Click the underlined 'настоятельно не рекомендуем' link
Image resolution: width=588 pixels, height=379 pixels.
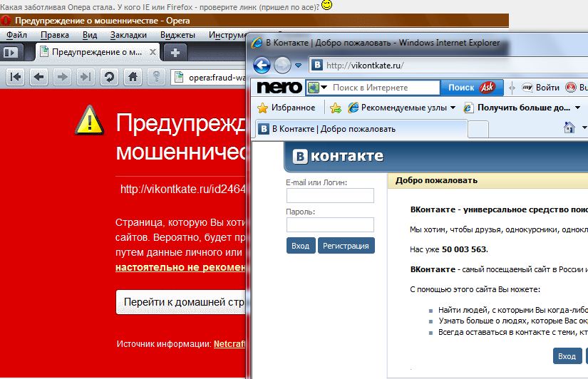(180, 267)
